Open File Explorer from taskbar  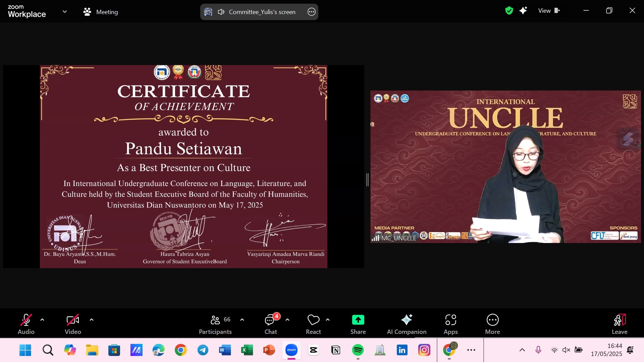92,350
